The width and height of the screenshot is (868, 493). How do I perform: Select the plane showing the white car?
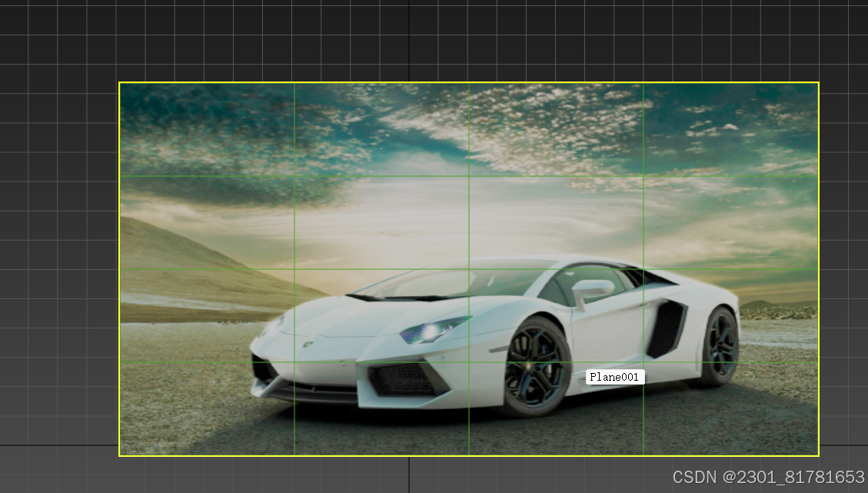pyautogui.click(x=469, y=269)
